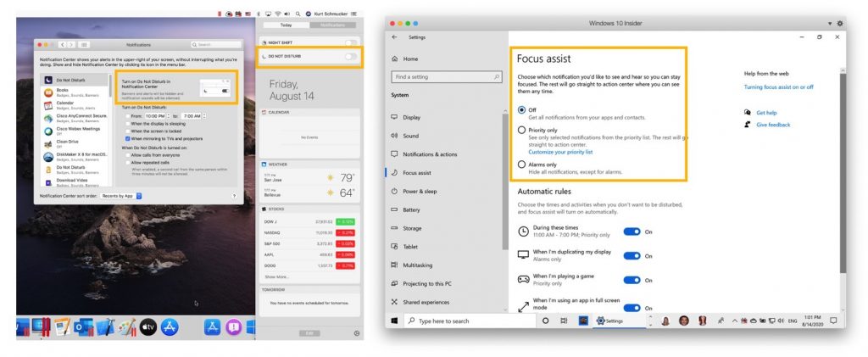This screenshot has height=357, width=868.
Task: Open 'Customize your priority list' link
Action: pyautogui.click(x=560, y=152)
